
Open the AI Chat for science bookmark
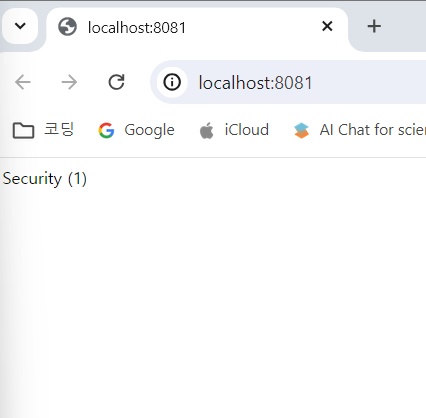point(373,130)
